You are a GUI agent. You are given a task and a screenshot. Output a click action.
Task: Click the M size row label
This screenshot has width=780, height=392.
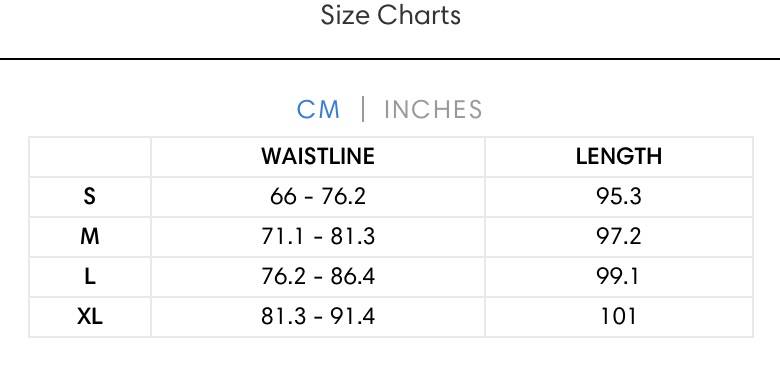click(x=90, y=237)
